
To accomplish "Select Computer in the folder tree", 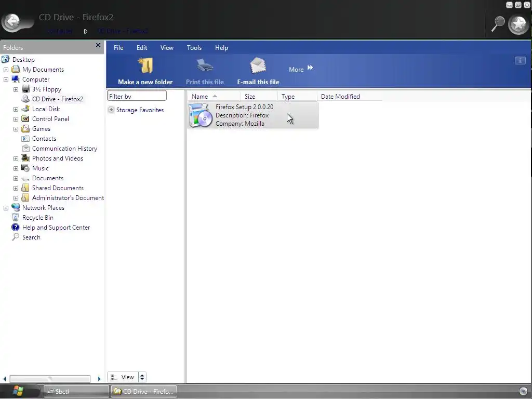I will 36,79.
